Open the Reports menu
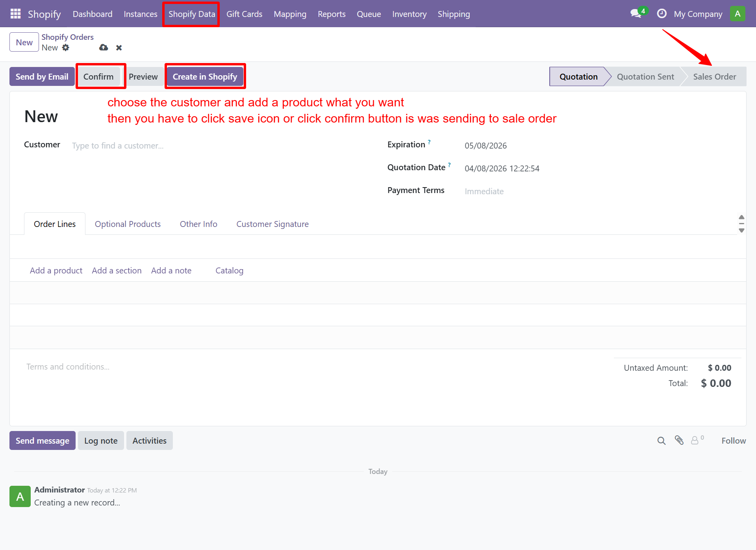The width and height of the screenshot is (756, 550). click(331, 14)
